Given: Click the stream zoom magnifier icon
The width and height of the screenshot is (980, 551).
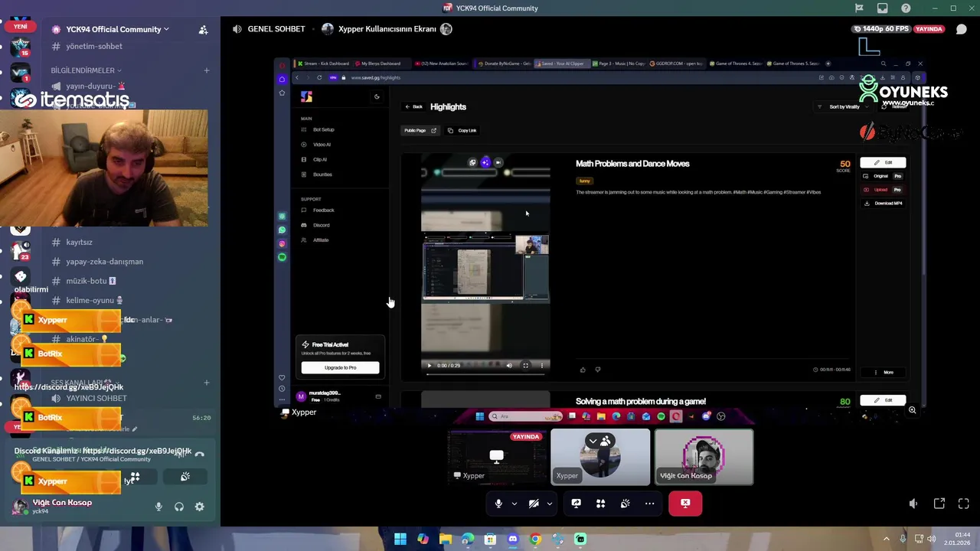Looking at the screenshot, I should pyautogui.click(x=912, y=410).
